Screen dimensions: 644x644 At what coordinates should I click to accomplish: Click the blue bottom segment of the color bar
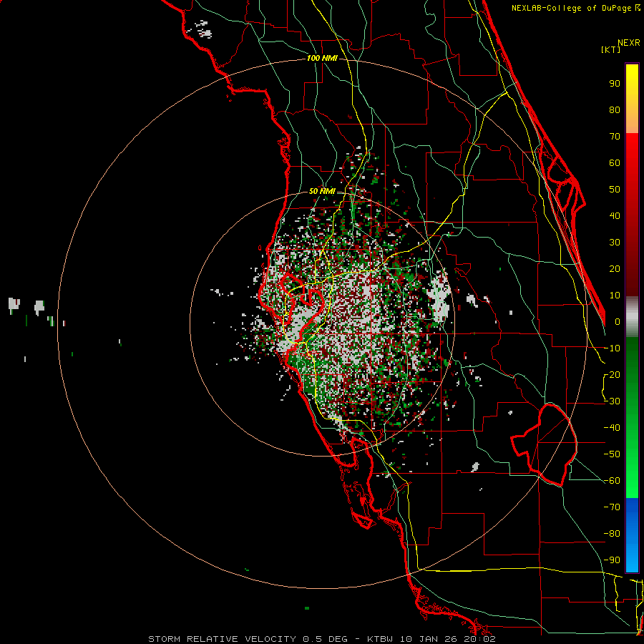coord(632,535)
